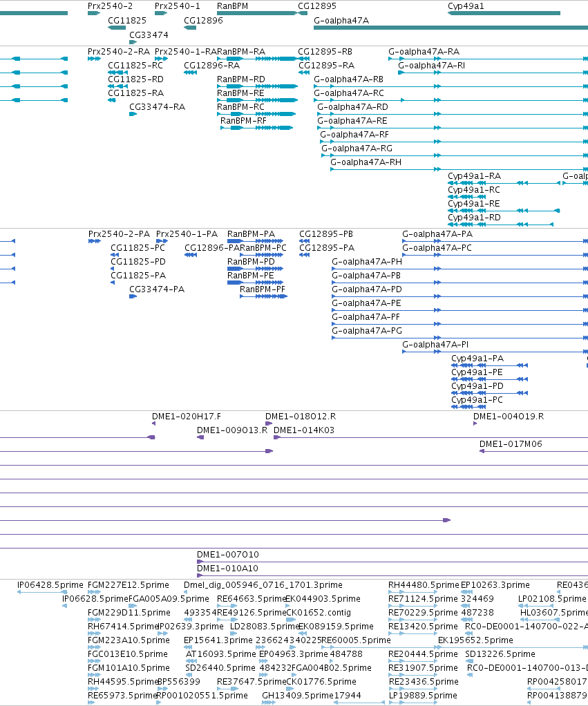The image size is (588, 706).
Task: Click transcript CG11825-RD
Action: (135, 79)
